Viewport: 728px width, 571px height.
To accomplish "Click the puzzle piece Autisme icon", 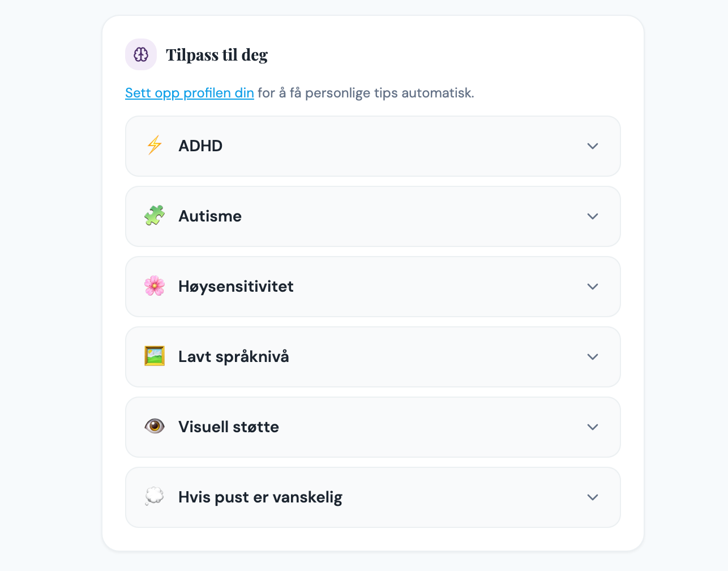I will pos(155,216).
